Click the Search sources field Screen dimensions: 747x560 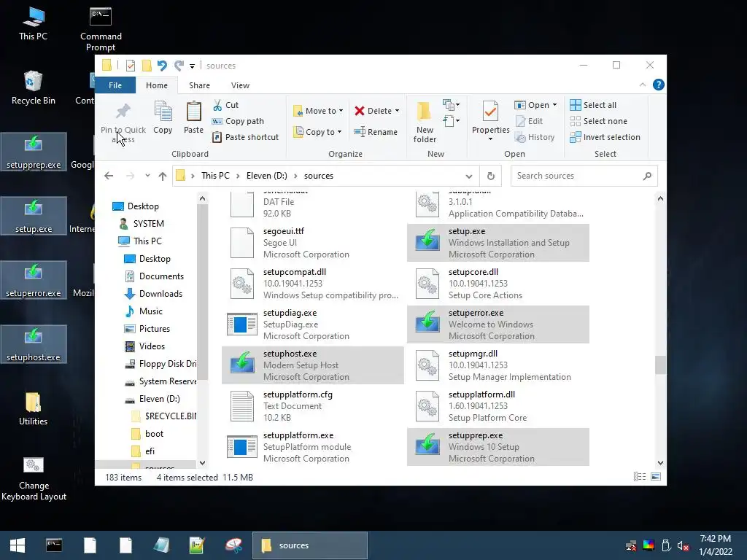click(584, 176)
